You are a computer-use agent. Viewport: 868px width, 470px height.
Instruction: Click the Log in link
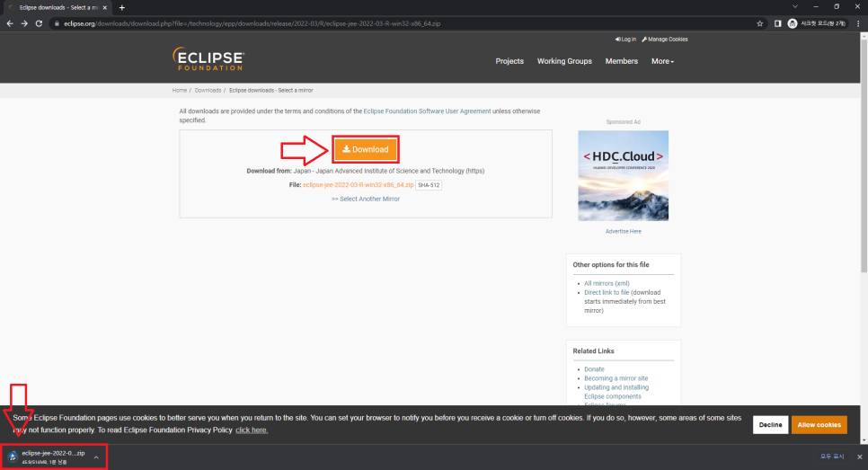click(625, 40)
